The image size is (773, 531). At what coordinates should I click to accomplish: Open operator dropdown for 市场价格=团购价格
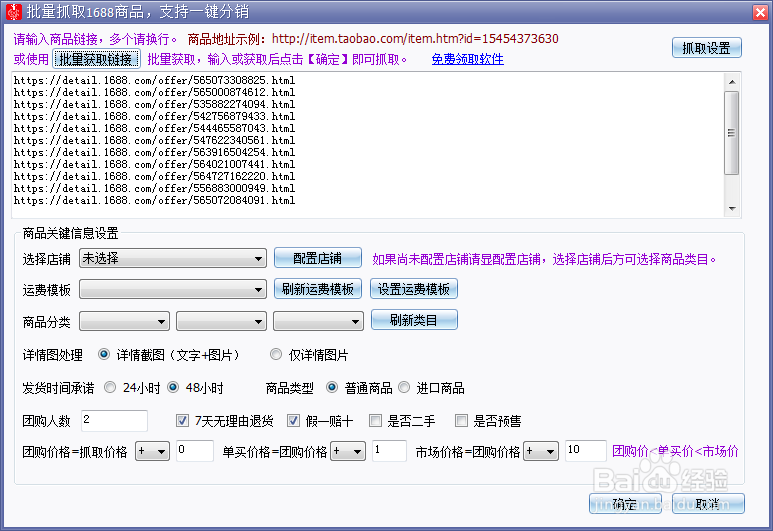[540, 451]
